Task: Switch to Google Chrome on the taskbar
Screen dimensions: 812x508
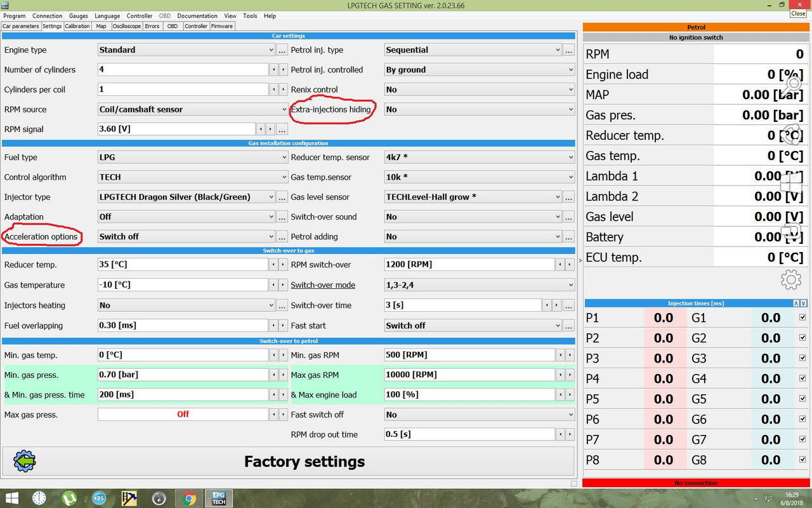Action: pyautogui.click(x=188, y=498)
